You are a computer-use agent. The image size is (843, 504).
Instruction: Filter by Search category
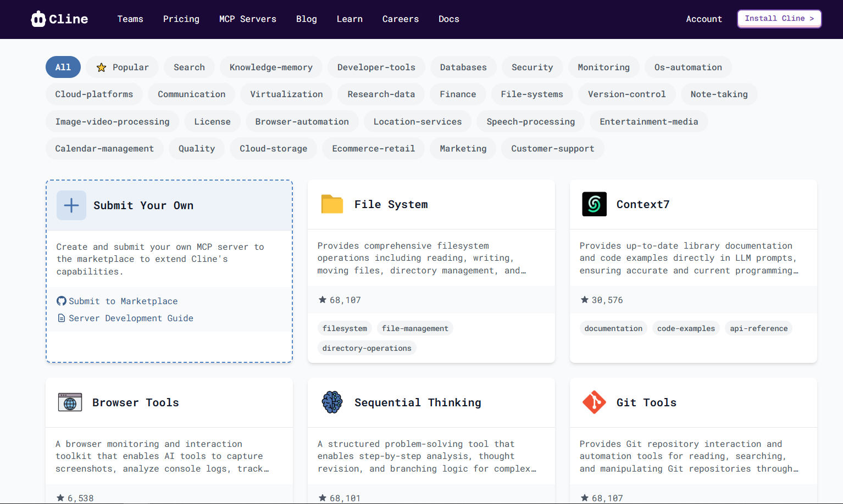(x=190, y=67)
